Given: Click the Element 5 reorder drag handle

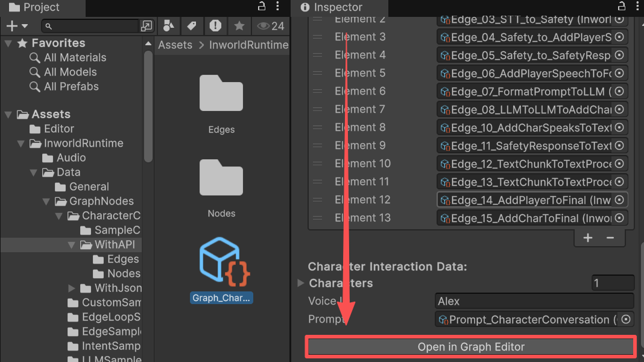Looking at the screenshot, I should click(x=318, y=73).
